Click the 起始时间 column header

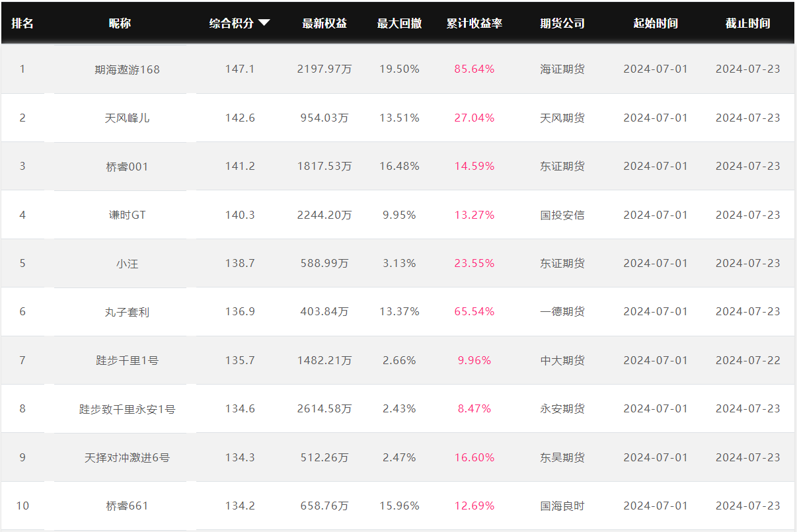pos(656,23)
